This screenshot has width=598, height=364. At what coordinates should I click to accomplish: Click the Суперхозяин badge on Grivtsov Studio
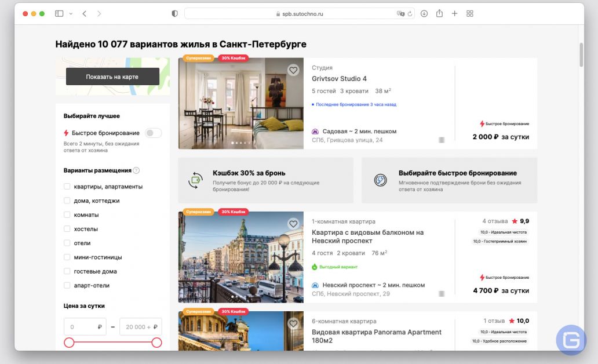point(198,58)
